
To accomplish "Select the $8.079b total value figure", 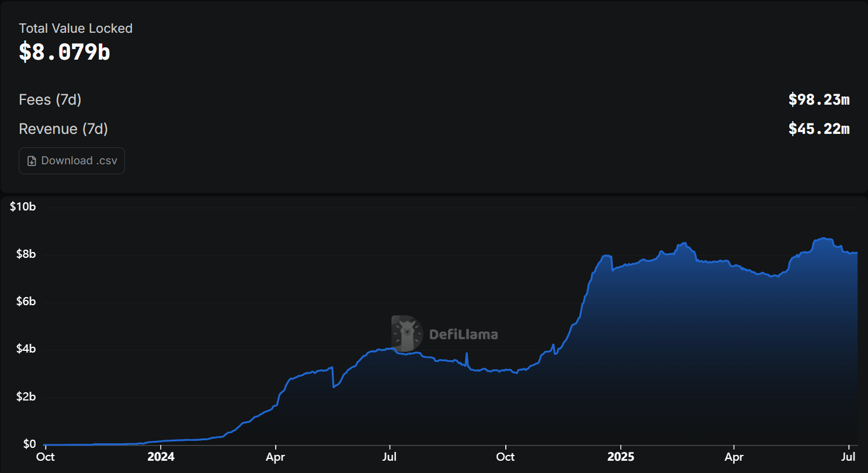I will click(x=64, y=53).
